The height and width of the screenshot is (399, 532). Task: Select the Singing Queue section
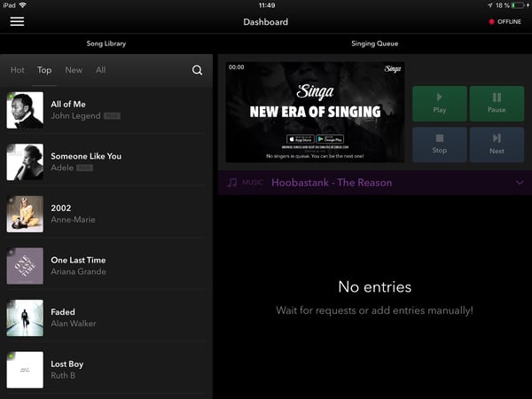coord(374,43)
